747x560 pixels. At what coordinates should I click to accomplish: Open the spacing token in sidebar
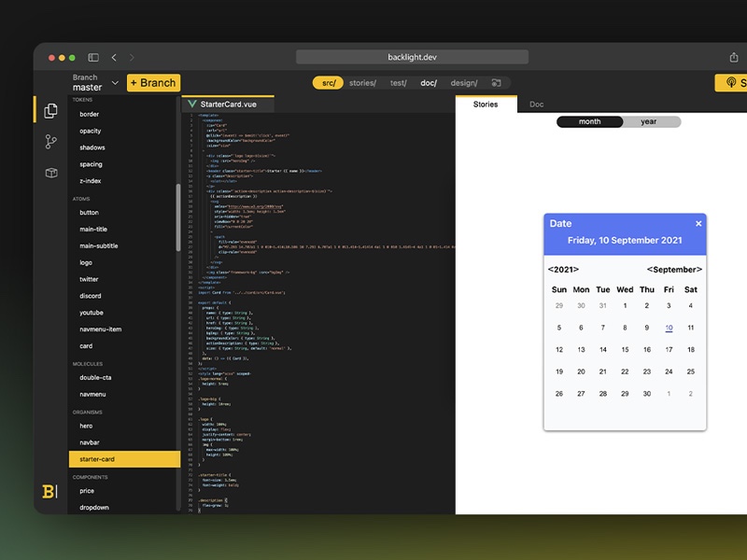click(91, 164)
